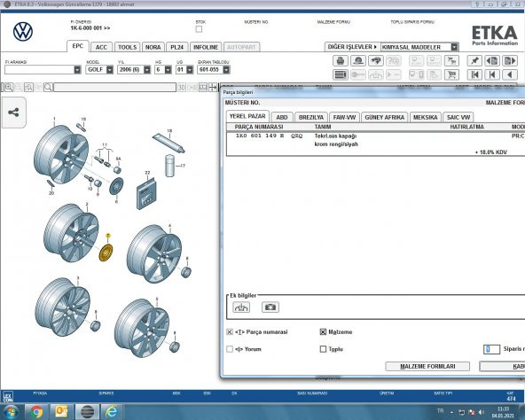Open the KIMYASAL MADDELER dropdown
Screen dimensions: 525x420
(454, 47)
